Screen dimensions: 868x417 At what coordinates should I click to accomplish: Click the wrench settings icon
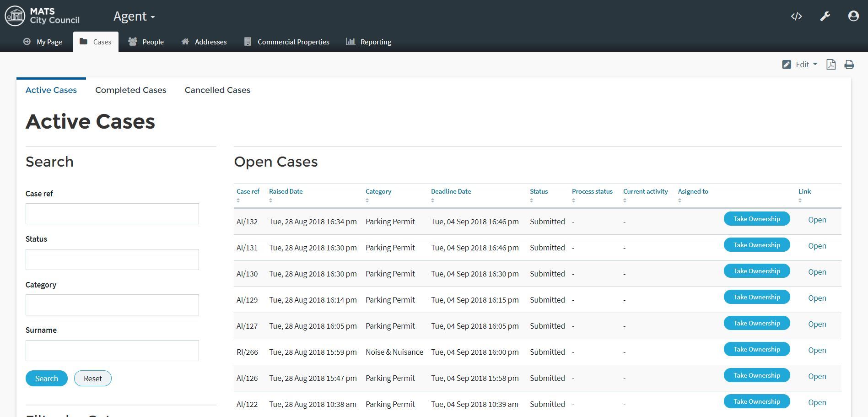click(825, 16)
